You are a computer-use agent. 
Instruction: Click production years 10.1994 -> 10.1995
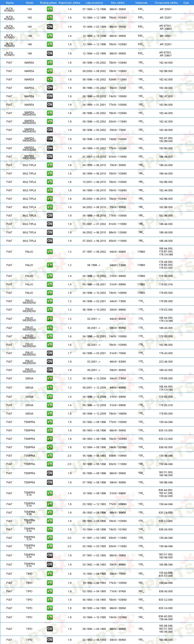coord(94,618)
